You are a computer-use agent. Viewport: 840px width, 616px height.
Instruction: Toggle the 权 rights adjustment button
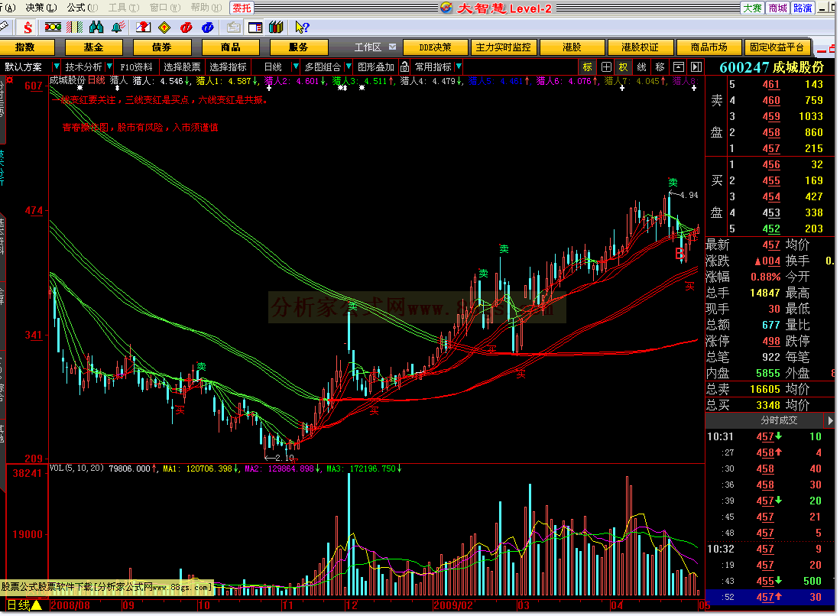coord(623,67)
